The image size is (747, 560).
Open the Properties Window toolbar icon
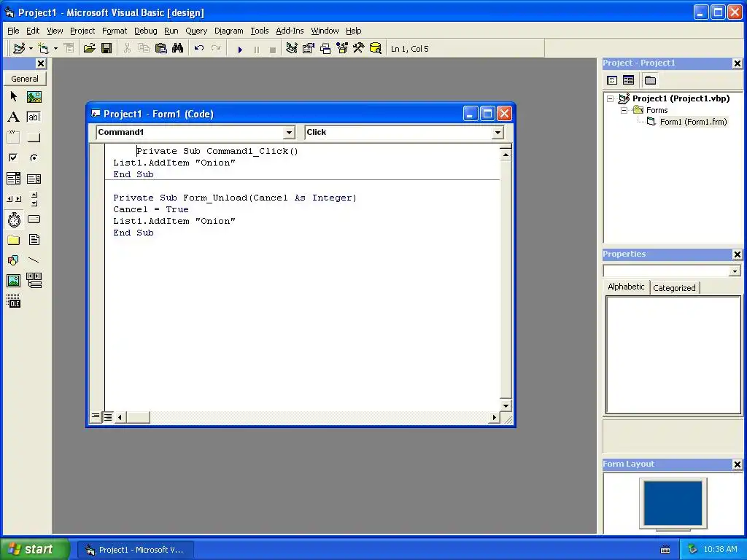click(309, 49)
